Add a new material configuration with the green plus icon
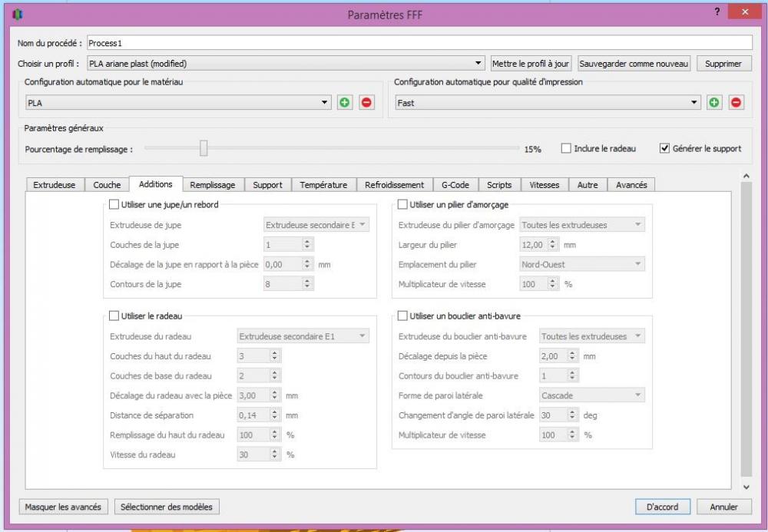Viewport: 768px width, 532px height. click(345, 102)
